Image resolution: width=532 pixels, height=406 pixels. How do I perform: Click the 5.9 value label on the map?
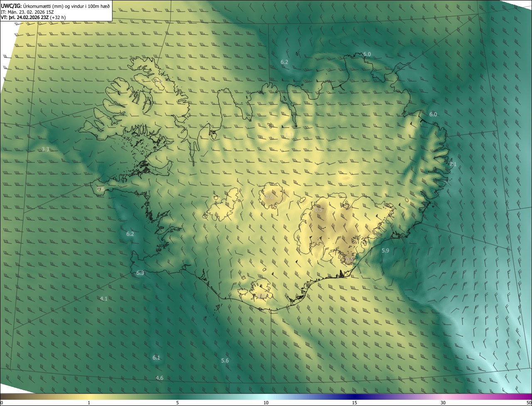pos(385,251)
